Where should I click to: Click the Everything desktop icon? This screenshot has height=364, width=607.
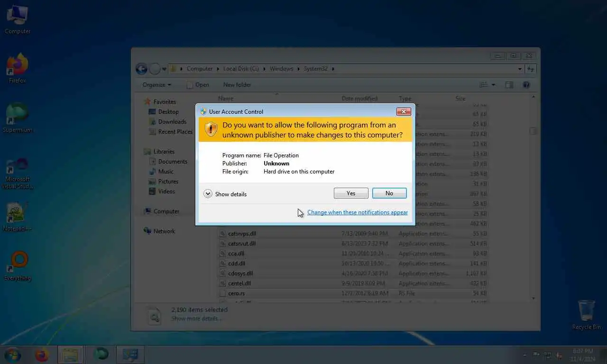pos(18,266)
